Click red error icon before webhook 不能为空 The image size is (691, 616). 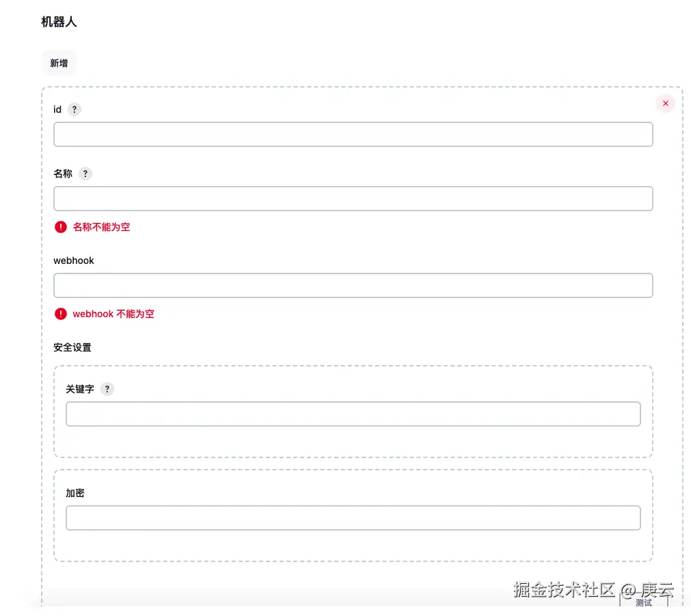click(61, 314)
